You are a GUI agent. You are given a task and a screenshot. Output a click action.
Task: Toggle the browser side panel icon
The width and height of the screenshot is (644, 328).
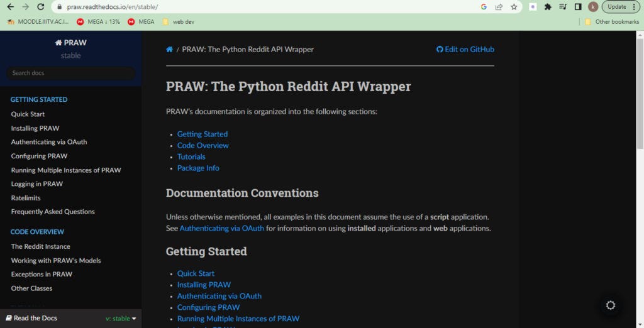tap(578, 7)
